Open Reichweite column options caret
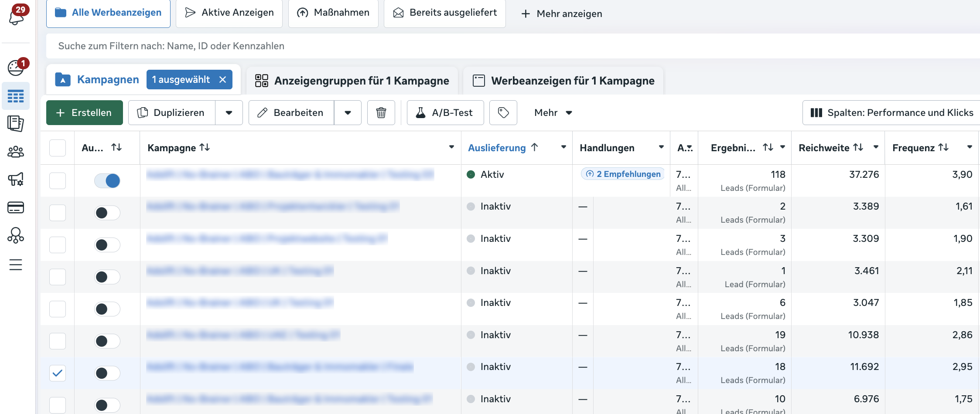This screenshot has height=414, width=980. pos(876,147)
